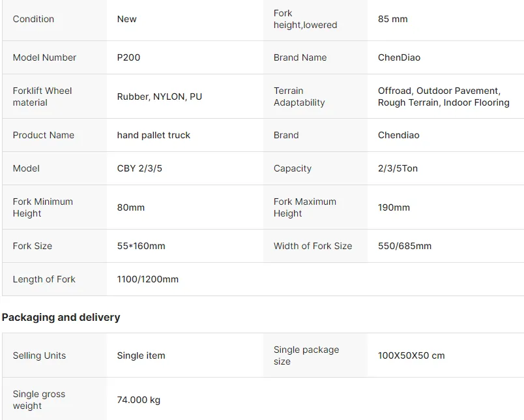Image resolution: width=524 pixels, height=420 pixels.
Task: Select the Offroad, Outdoor Pavement terrain text
Action: (439, 91)
